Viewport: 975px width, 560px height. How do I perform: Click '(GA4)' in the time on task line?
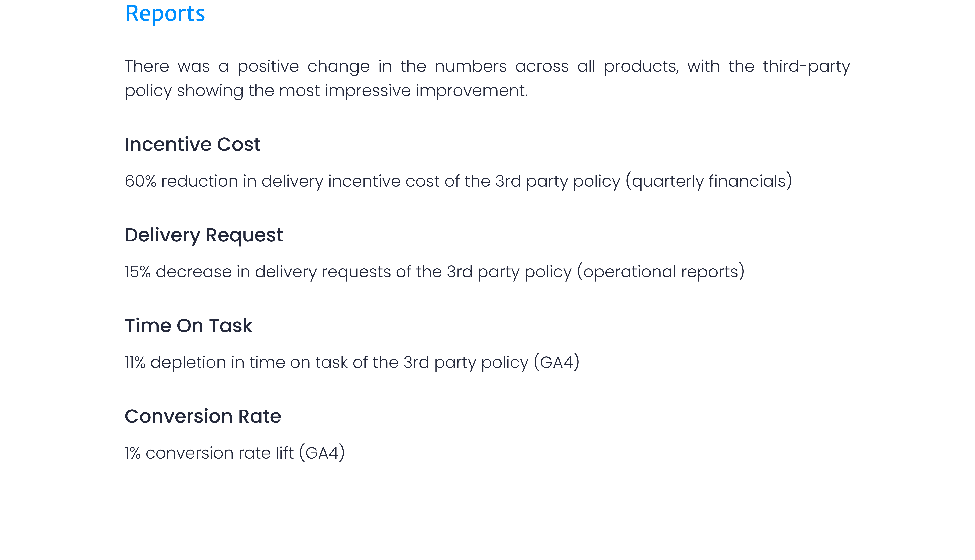556,363
